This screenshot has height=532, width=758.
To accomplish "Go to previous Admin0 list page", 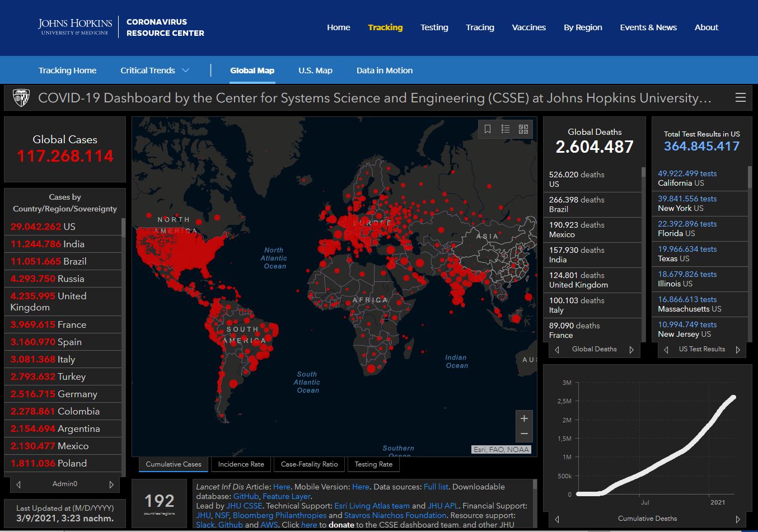I will [18, 484].
